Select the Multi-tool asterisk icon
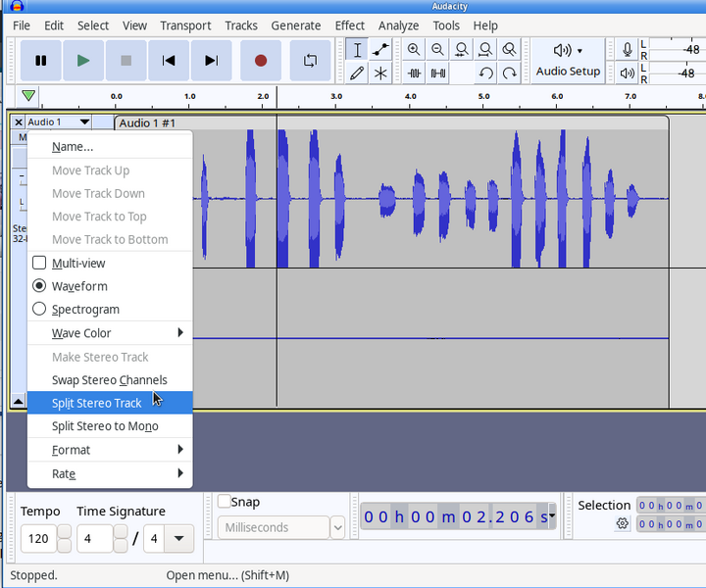Screen dimensions: 706x588 pos(380,73)
